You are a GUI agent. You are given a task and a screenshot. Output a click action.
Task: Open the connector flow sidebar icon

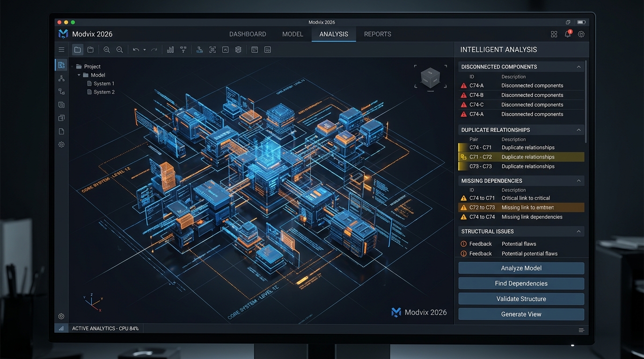click(x=61, y=92)
